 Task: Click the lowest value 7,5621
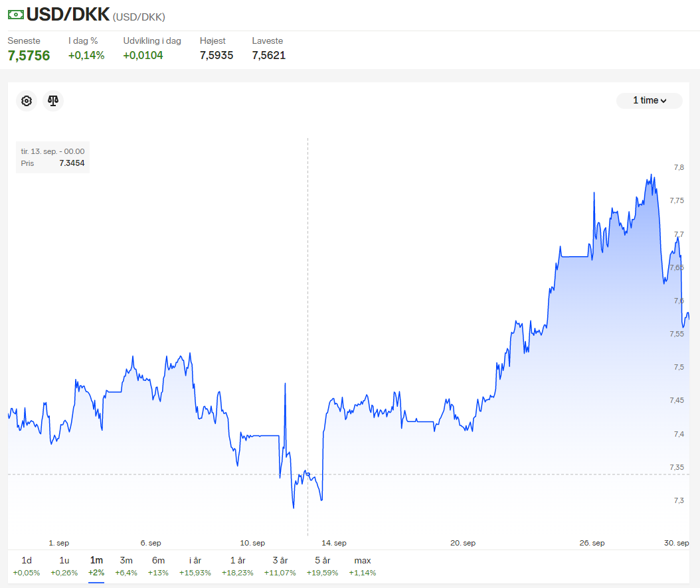(269, 55)
